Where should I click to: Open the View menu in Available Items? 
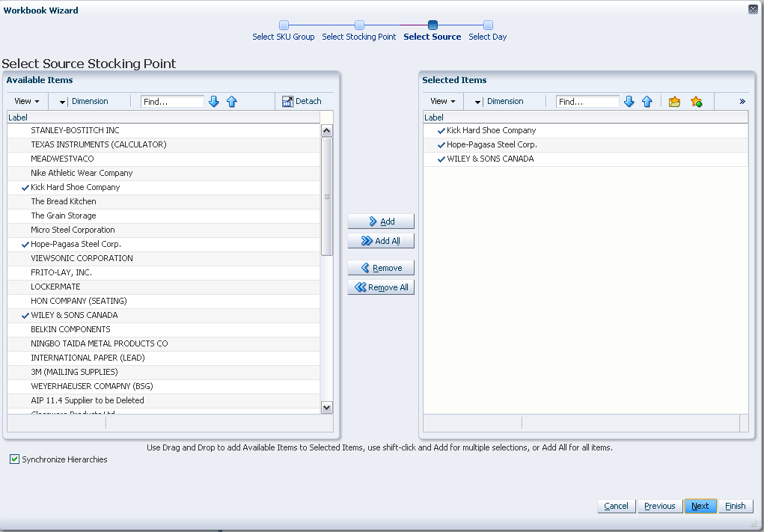(x=26, y=101)
